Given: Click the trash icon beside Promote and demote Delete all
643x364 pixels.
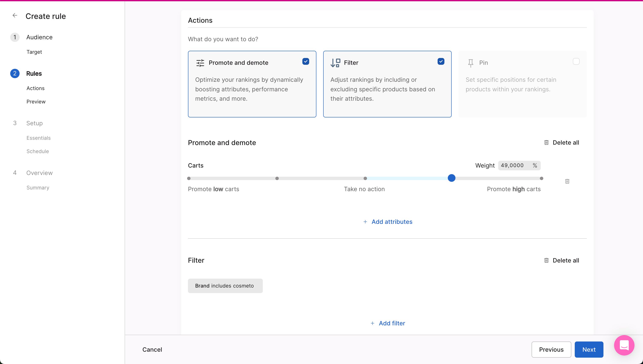Looking at the screenshot, I should pyautogui.click(x=546, y=142).
